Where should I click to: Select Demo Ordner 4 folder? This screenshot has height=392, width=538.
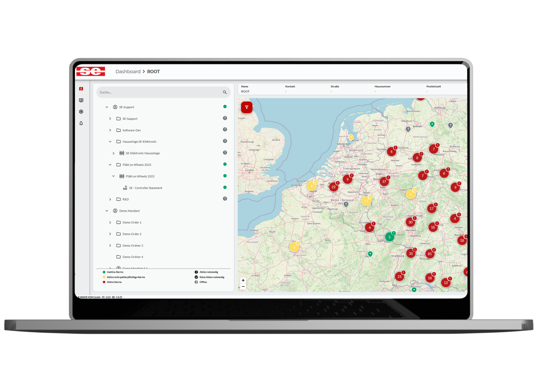(x=133, y=257)
